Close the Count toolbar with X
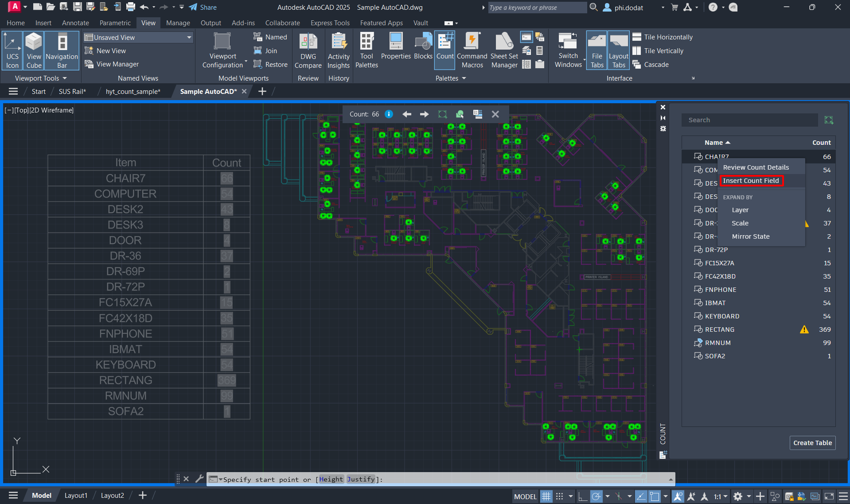This screenshot has width=850, height=504. (495, 114)
